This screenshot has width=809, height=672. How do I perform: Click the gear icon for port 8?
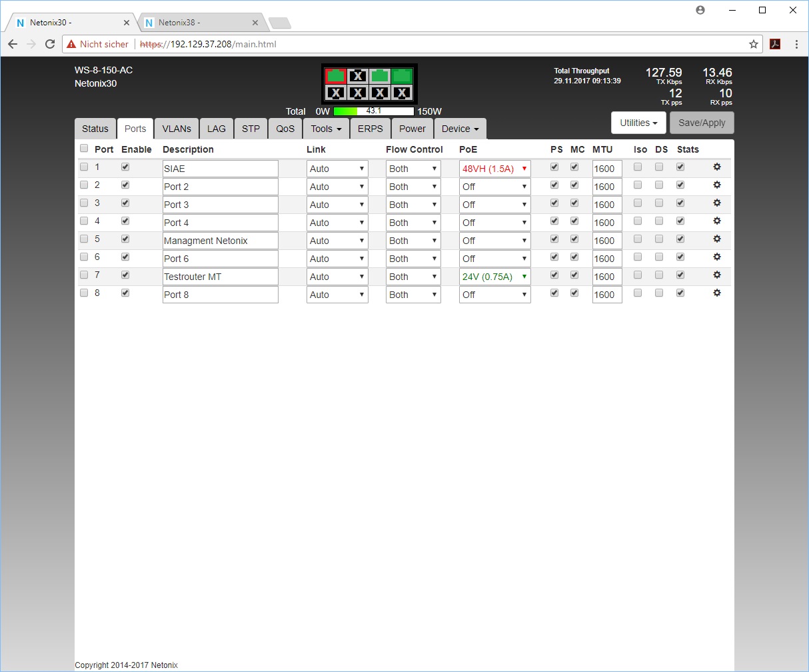[x=717, y=293]
